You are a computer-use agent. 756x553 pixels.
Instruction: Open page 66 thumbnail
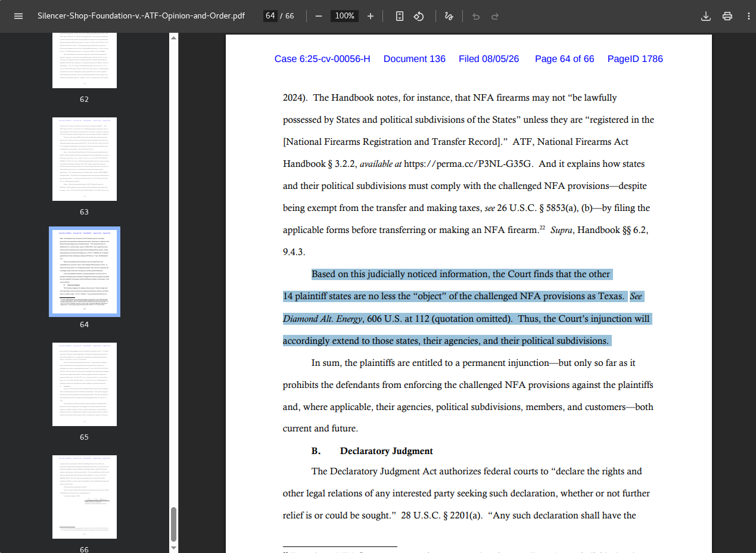click(85, 497)
